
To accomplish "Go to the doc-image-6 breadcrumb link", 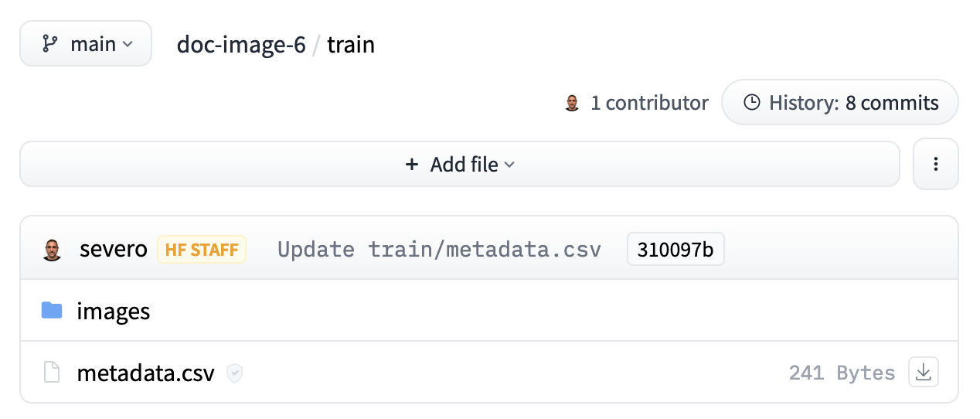I will pos(241,44).
